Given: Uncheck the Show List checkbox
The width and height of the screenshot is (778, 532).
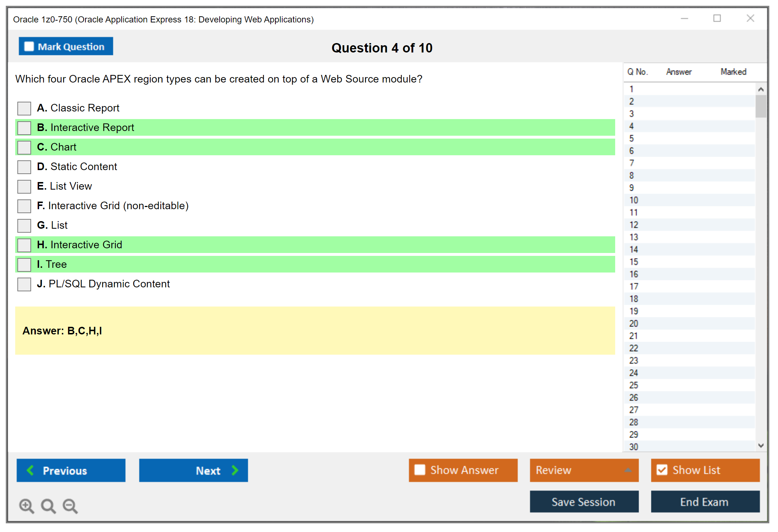Looking at the screenshot, I should point(662,470).
